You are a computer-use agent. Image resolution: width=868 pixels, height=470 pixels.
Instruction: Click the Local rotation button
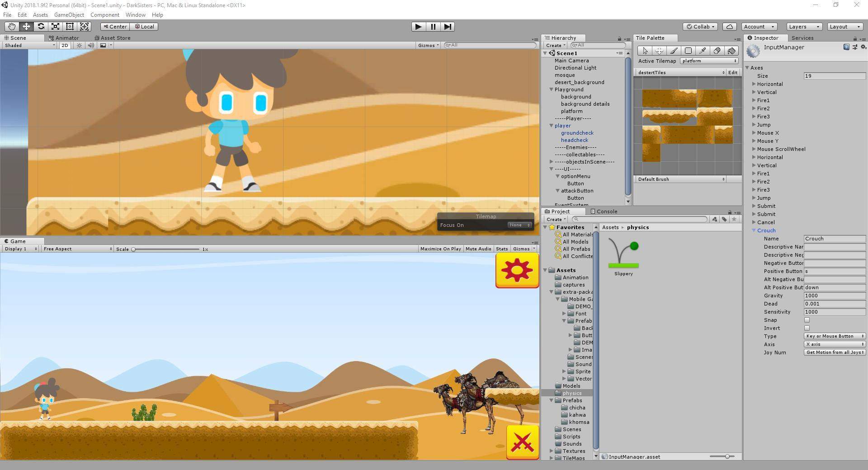(145, 27)
